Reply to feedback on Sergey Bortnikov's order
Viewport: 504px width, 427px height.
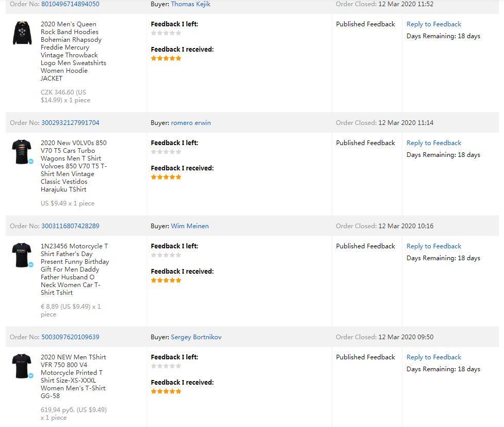[434, 357]
